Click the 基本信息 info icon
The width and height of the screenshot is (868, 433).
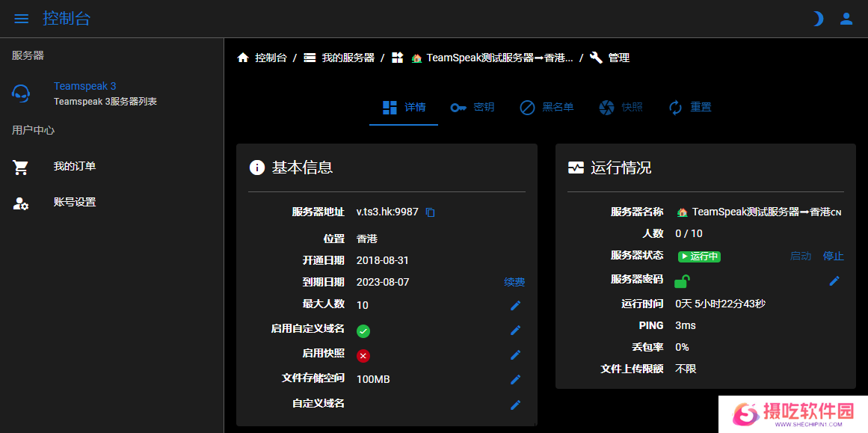(257, 168)
